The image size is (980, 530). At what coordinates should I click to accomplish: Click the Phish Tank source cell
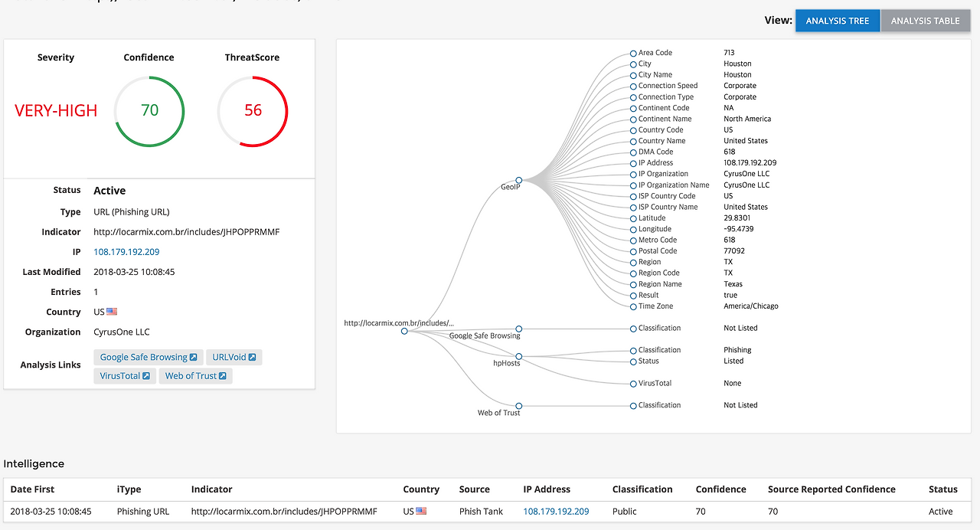coord(482,512)
